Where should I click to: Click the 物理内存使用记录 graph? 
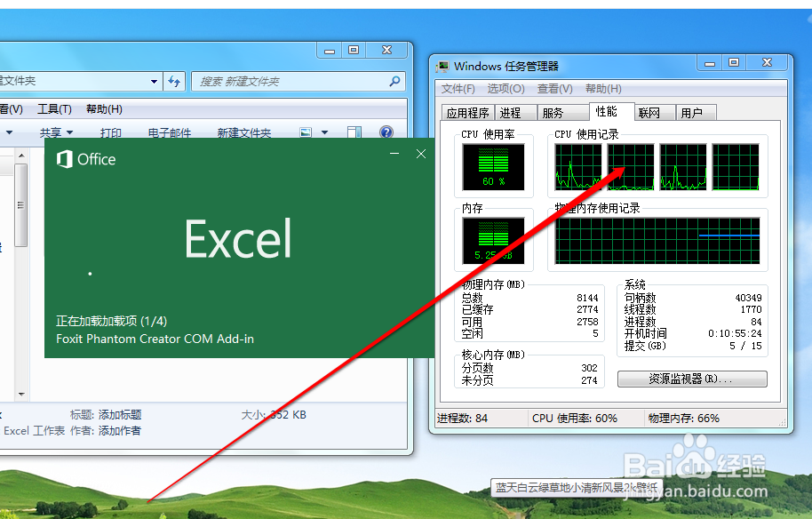click(657, 240)
